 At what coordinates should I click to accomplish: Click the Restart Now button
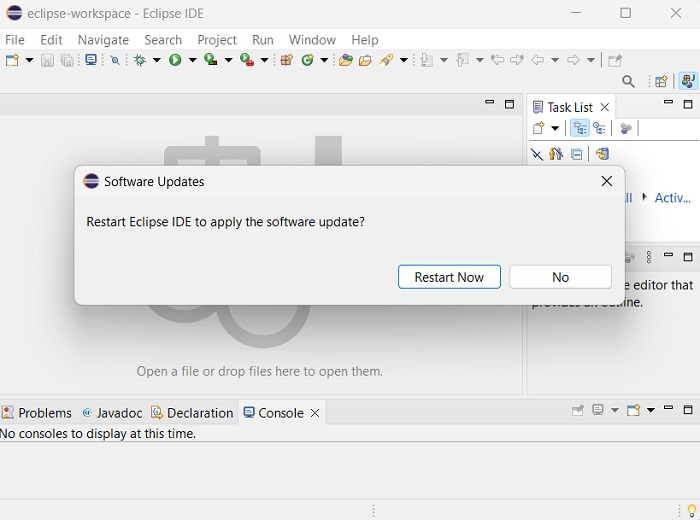[x=449, y=277]
